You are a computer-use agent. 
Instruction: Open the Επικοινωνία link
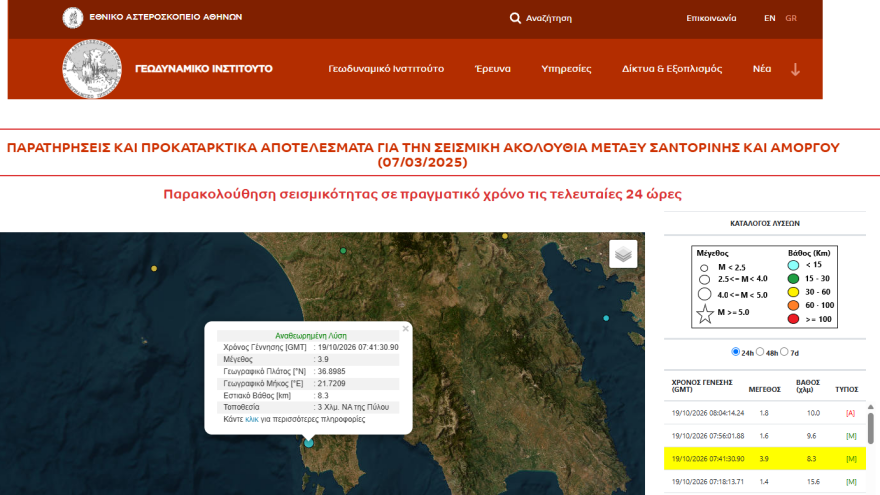[x=711, y=18]
